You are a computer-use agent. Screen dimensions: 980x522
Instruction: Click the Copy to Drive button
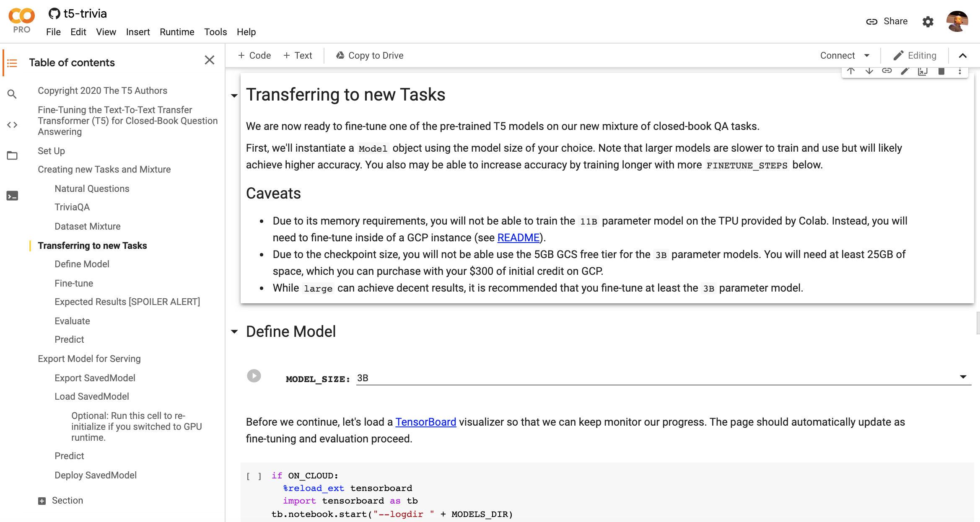click(369, 55)
